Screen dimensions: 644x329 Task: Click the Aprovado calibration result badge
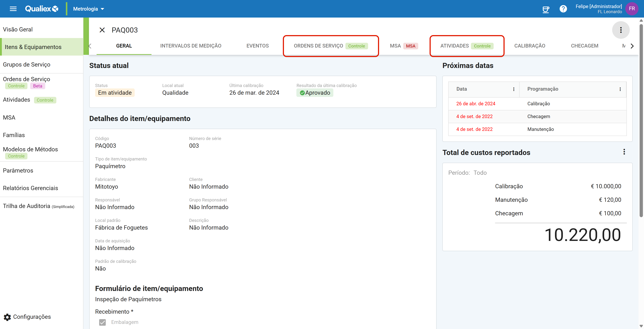[315, 93]
